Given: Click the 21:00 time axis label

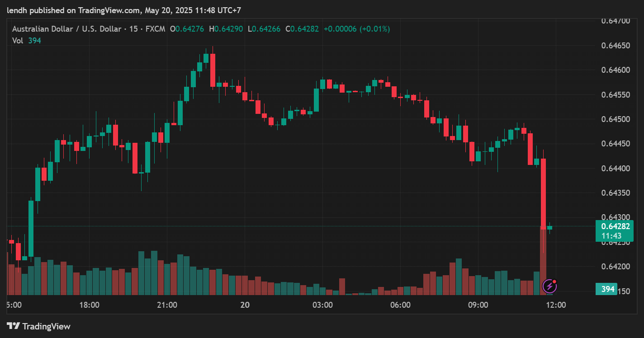Looking at the screenshot, I should [x=167, y=305].
